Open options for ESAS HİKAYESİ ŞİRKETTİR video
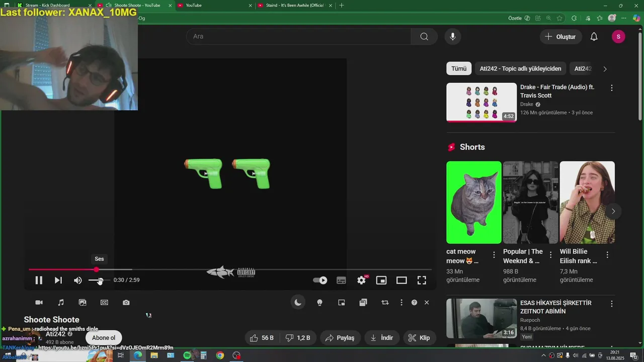Viewport: 644px width, 362px height. [612, 304]
